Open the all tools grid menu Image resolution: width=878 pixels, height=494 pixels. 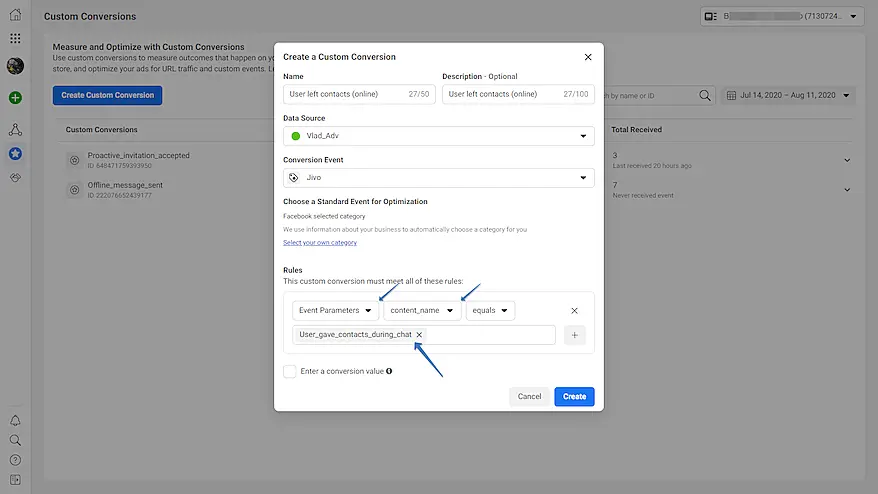tap(15, 39)
